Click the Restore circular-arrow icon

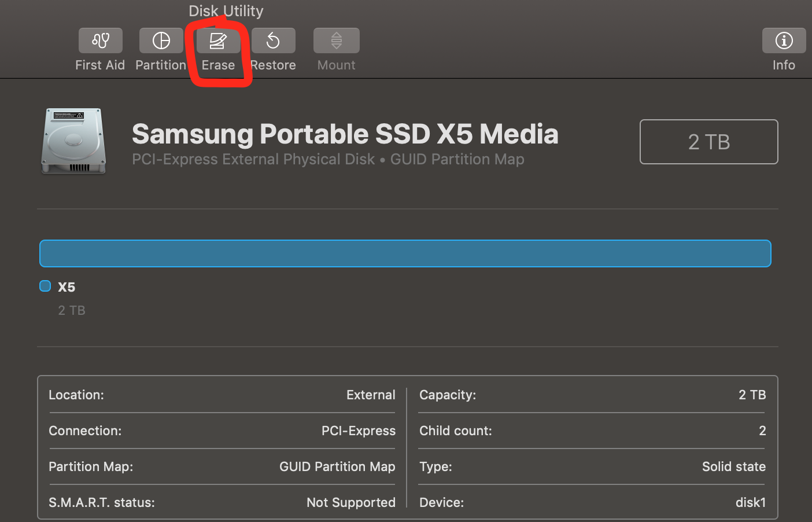[273, 41]
